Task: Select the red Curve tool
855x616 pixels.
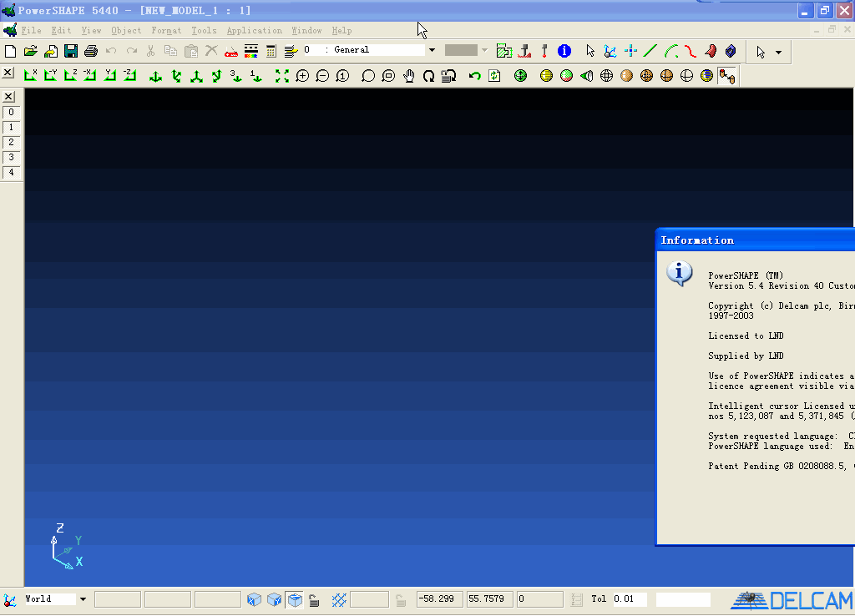Action: click(x=691, y=51)
